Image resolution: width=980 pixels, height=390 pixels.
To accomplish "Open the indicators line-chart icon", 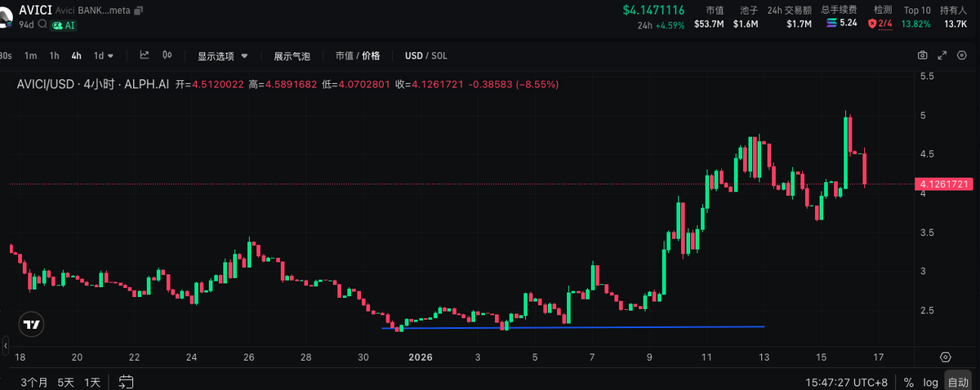I will (145, 55).
